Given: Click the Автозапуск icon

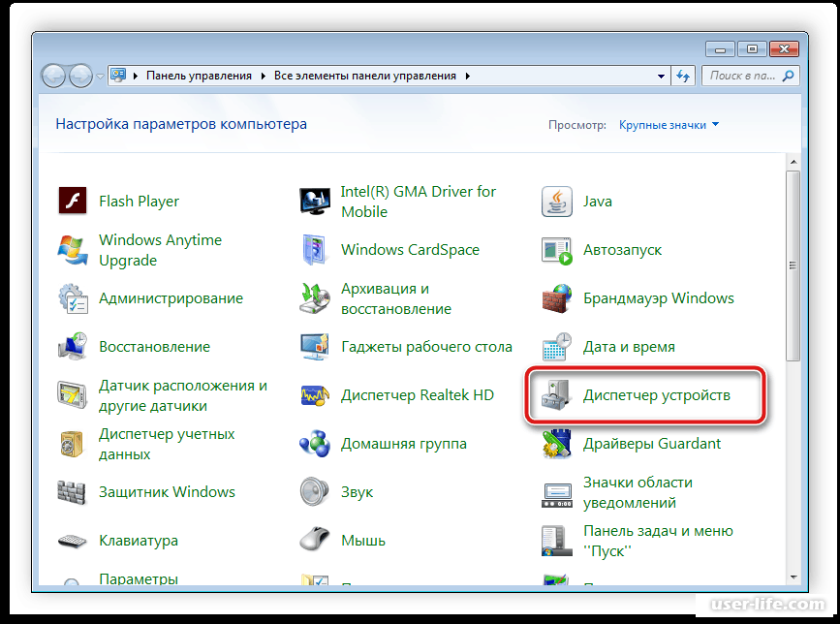Looking at the screenshot, I should pos(556,250).
